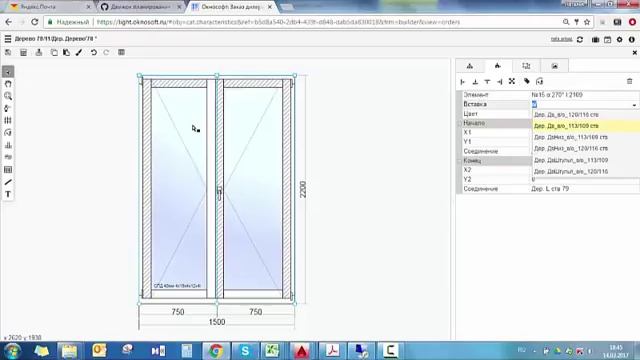Delete the element with the trash icon

(629, 82)
